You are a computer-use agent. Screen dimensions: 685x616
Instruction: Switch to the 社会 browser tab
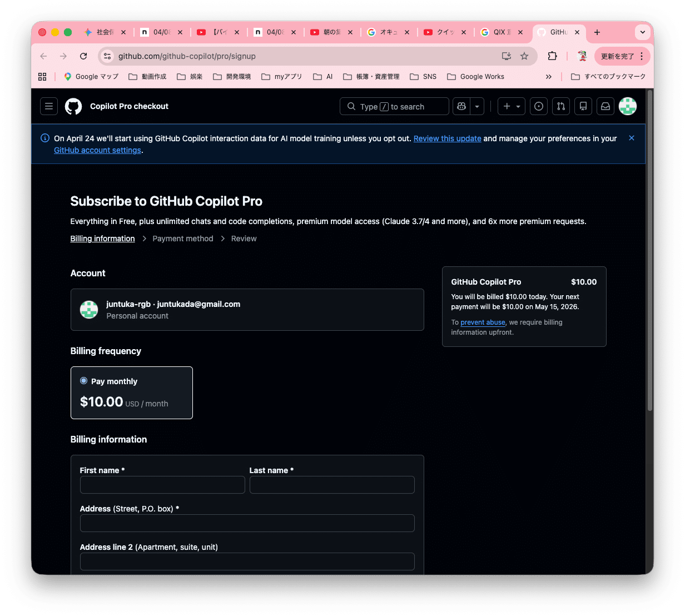coord(105,32)
